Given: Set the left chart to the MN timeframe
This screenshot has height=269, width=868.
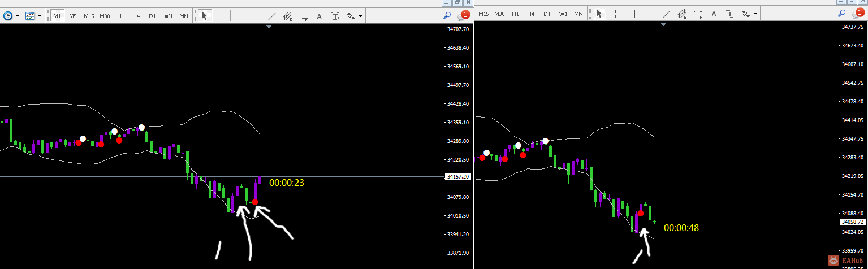Looking at the screenshot, I should (184, 16).
